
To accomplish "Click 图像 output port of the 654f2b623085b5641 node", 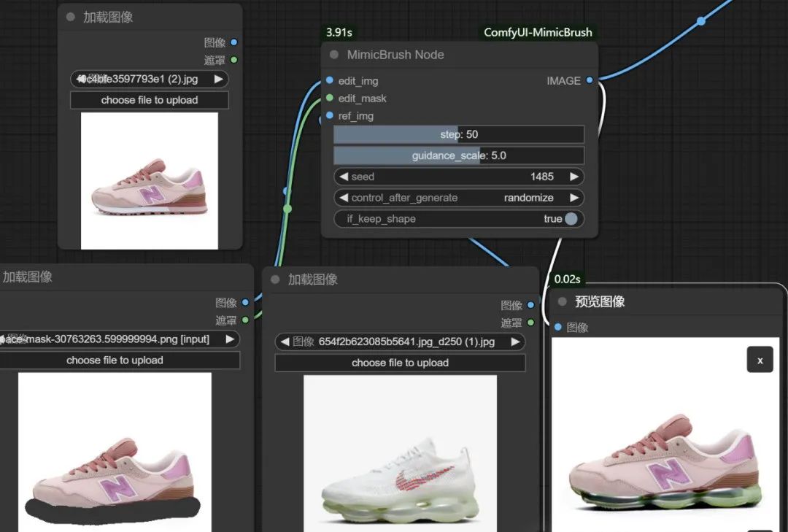I will click(x=530, y=305).
